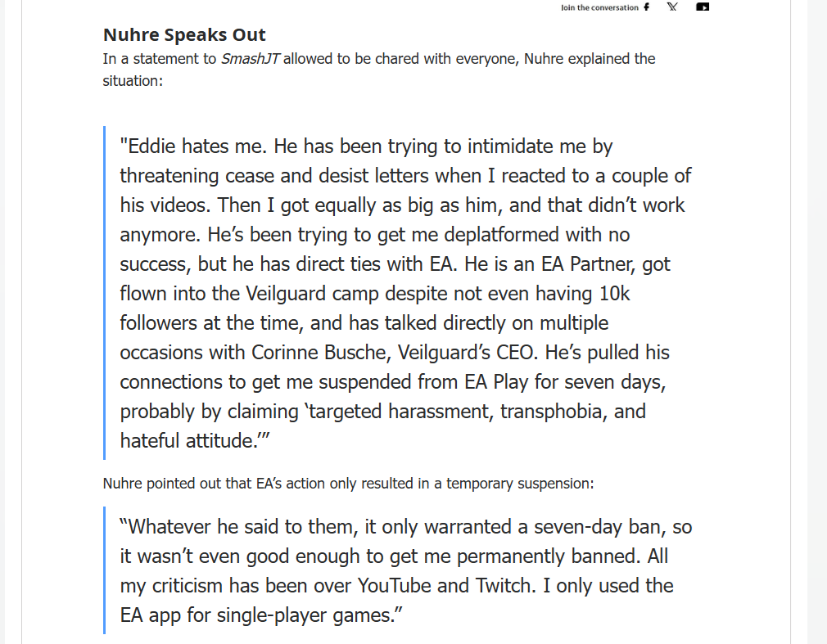Open the X (Twitter) social icon
This screenshot has width=827, height=644.
tap(672, 7)
